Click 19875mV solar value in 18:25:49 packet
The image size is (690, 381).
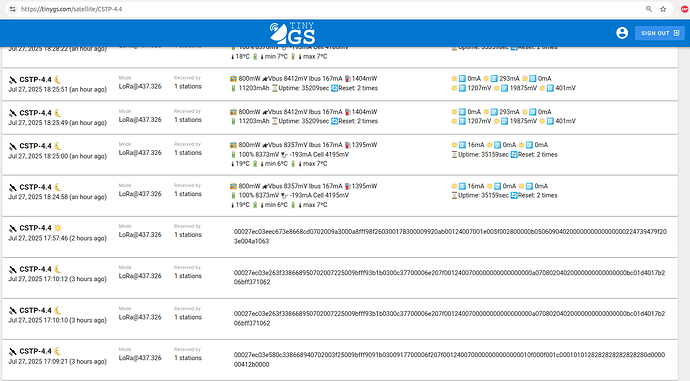523,121
